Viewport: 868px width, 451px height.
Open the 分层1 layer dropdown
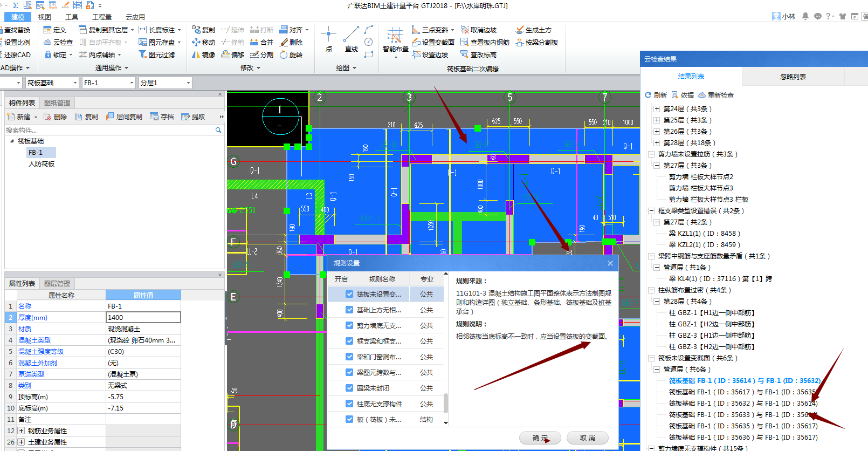point(188,83)
